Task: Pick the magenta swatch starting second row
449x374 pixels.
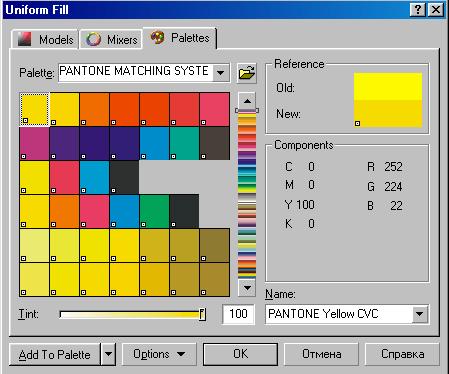Action: pyautogui.click(x=35, y=143)
